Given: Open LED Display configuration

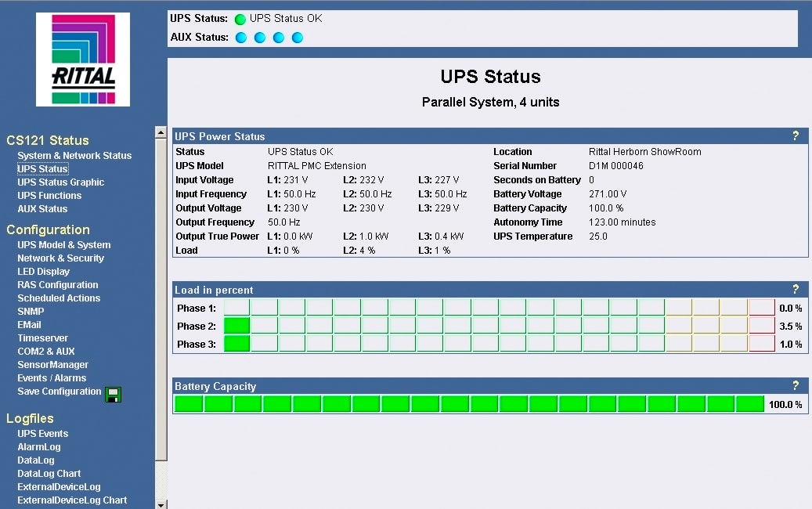Looking at the screenshot, I should tap(44, 271).
